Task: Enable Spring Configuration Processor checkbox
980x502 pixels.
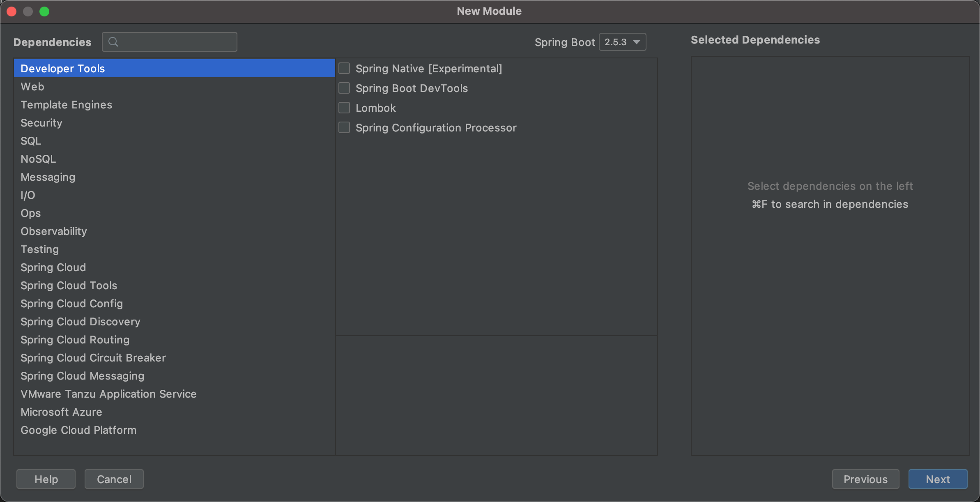Action: pyautogui.click(x=344, y=127)
